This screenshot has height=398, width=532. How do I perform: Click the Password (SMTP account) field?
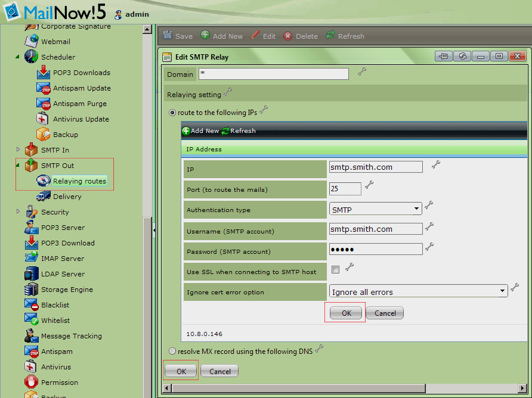click(x=376, y=249)
